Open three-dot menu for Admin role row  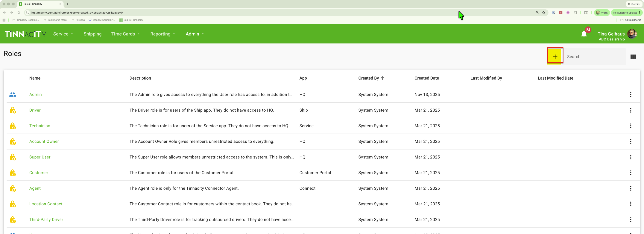(630, 94)
